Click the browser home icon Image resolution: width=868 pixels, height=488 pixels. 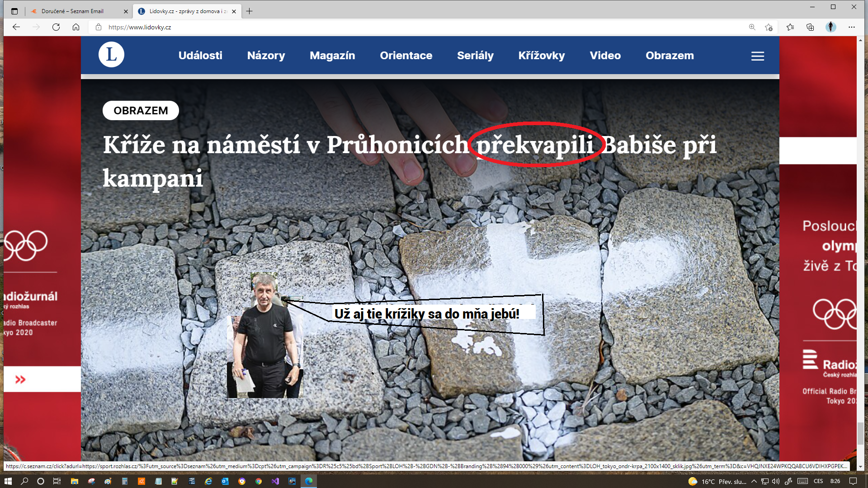pos(76,27)
